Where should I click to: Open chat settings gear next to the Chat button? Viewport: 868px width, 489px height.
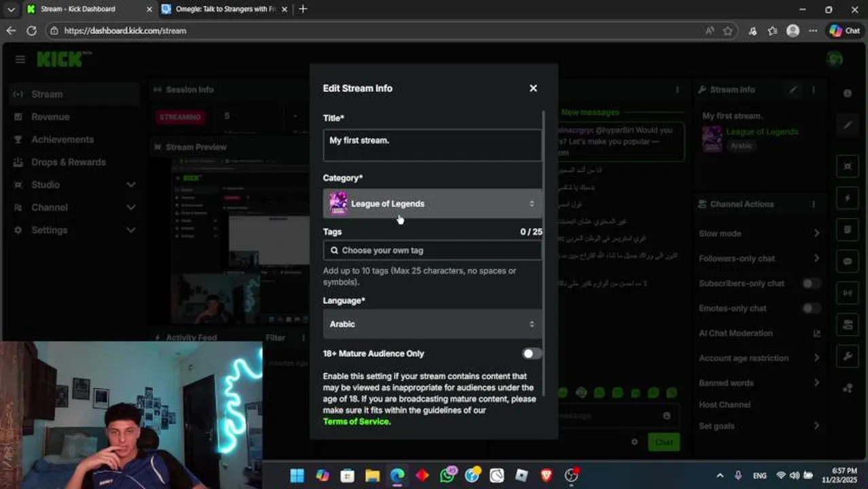pos(634,441)
